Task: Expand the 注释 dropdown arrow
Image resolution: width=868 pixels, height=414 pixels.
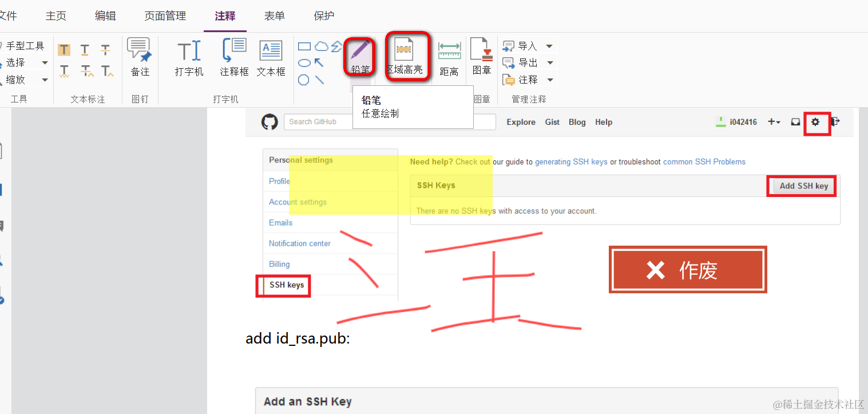Action: tap(549, 80)
